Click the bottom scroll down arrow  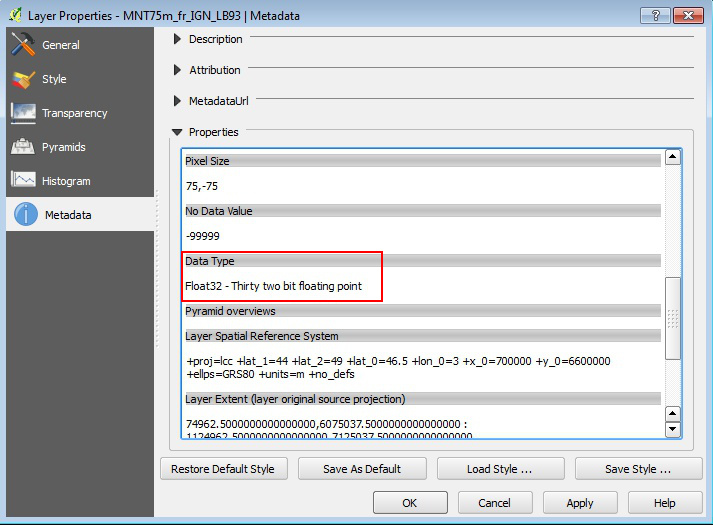(x=673, y=429)
